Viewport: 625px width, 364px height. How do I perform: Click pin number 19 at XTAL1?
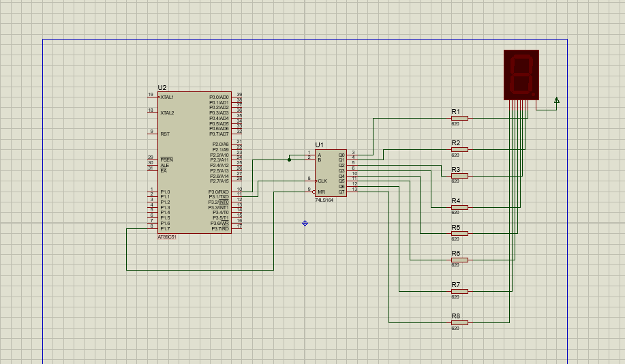(x=151, y=95)
